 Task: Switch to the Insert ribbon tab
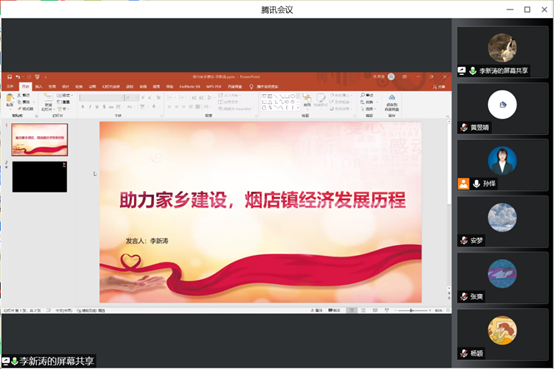[x=39, y=87]
